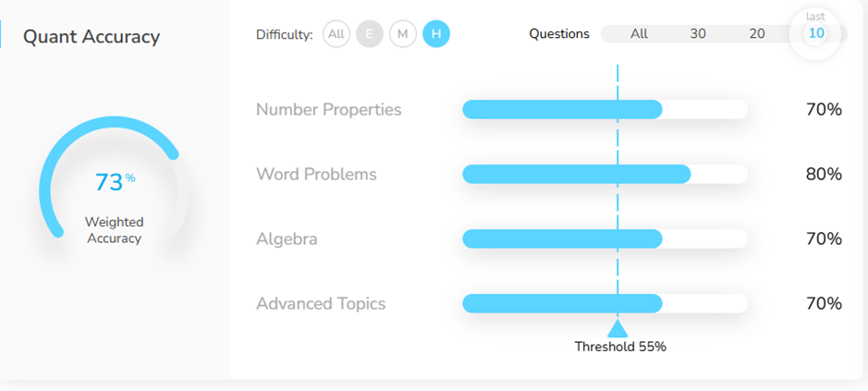Select last 30 questions option
The image size is (868, 391).
[x=698, y=34]
